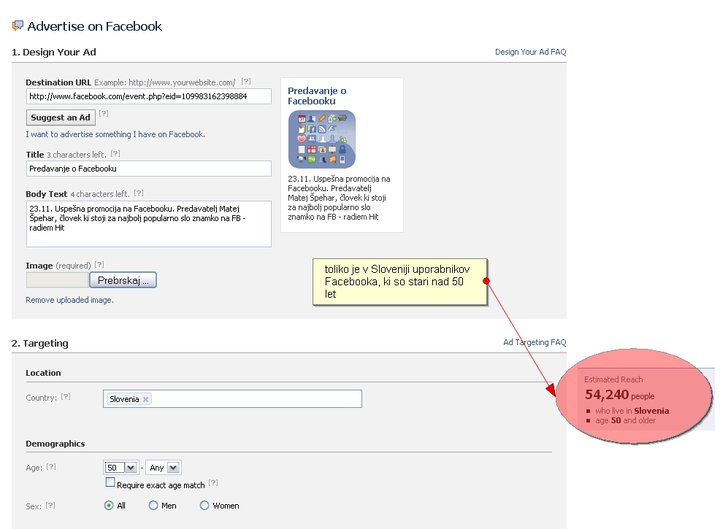
Task: Focus the Body Text textarea
Action: pos(149,224)
